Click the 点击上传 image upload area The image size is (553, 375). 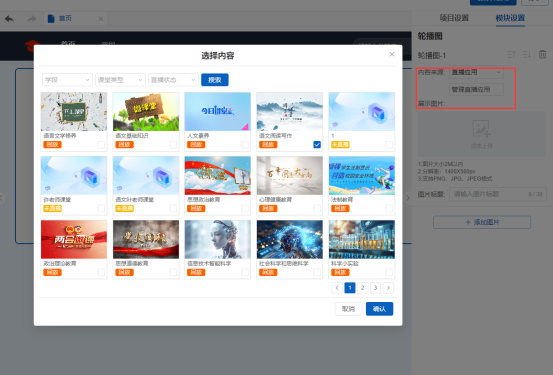point(482,134)
